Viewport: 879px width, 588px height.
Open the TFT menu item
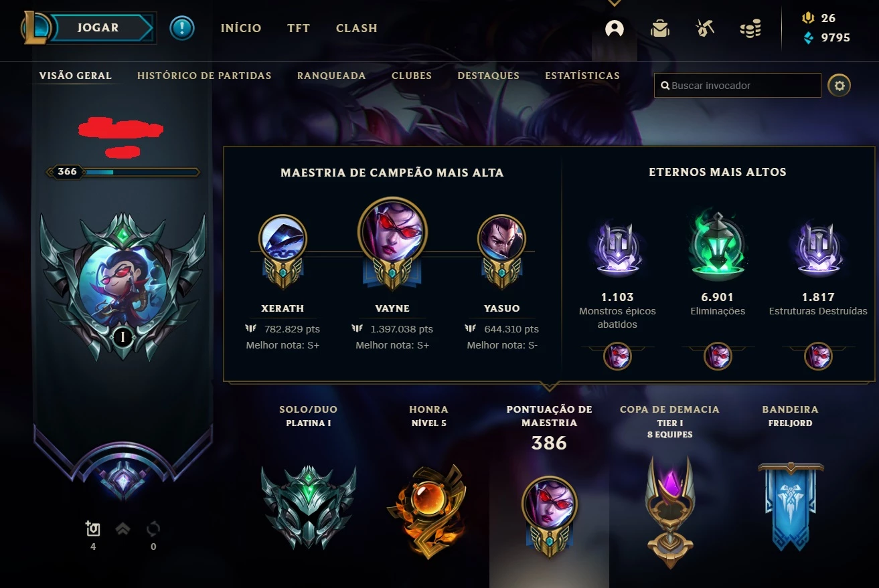(299, 28)
